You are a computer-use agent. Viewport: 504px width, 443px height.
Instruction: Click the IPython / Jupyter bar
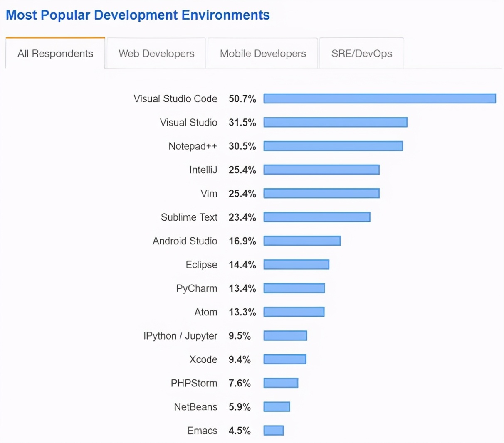point(285,335)
